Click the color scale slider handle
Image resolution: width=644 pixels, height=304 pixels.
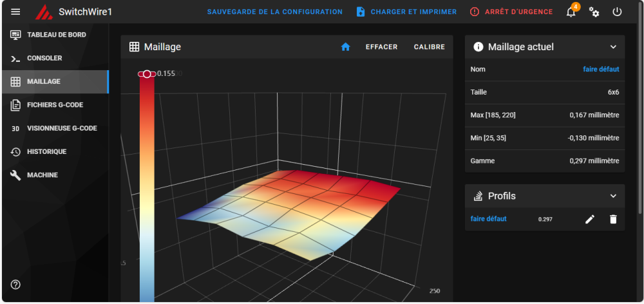tap(147, 74)
